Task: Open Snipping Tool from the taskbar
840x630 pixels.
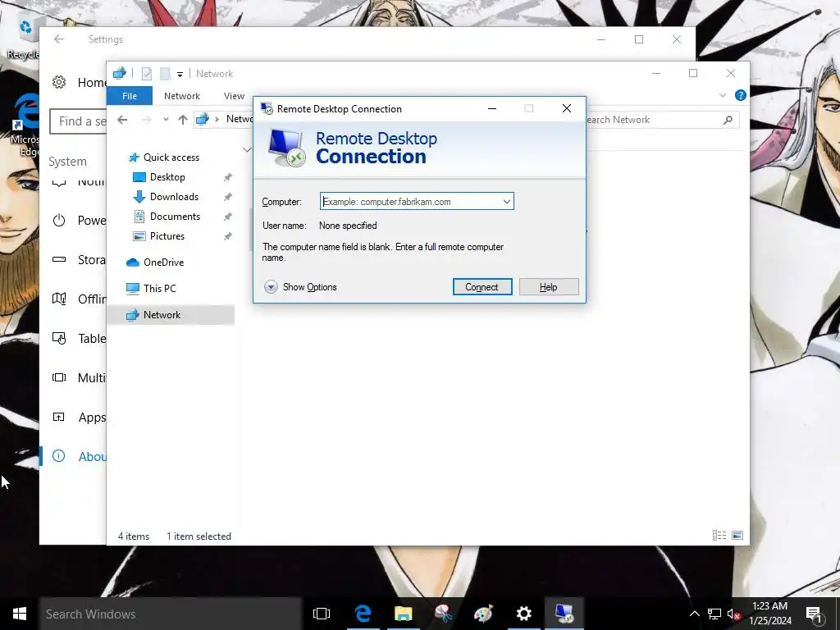Action: click(x=443, y=614)
